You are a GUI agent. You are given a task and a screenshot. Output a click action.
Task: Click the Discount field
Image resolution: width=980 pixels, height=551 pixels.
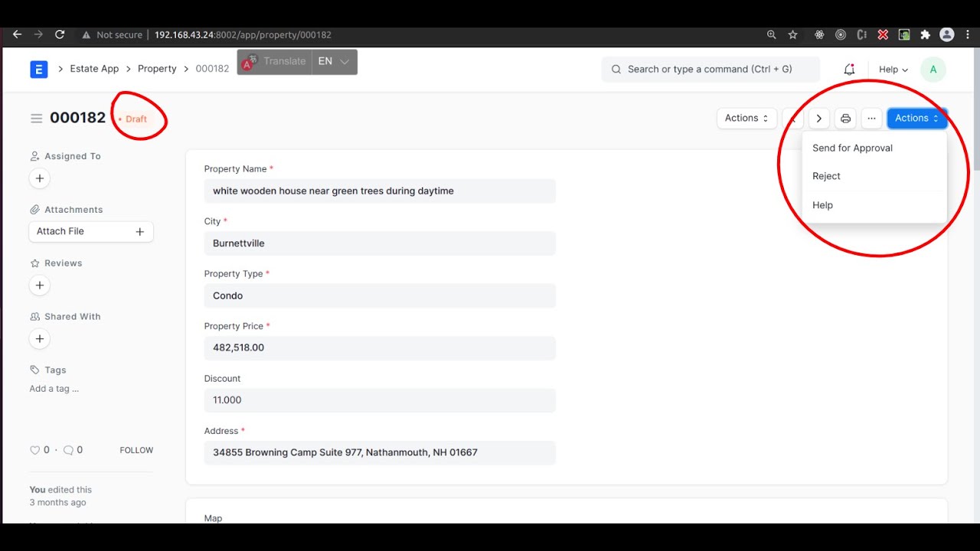(x=380, y=400)
